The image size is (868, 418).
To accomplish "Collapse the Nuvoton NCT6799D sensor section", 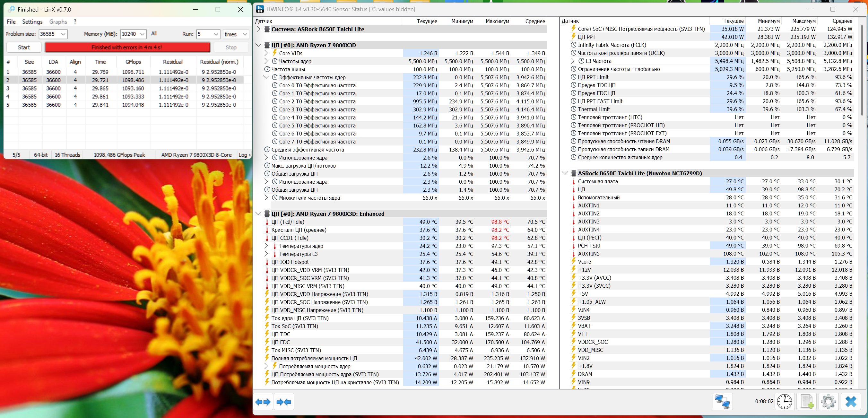I will coord(565,173).
